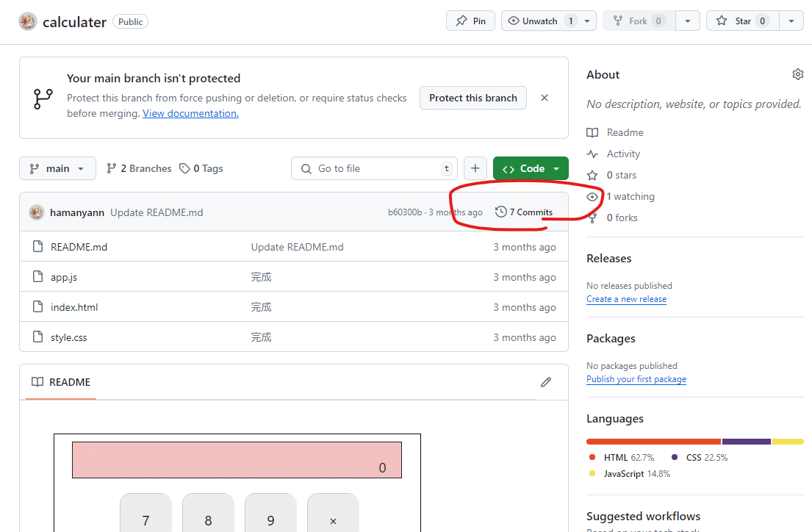Image resolution: width=812 pixels, height=532 pixels.
Task: Open the index.html file
Action: pos(74,307)
